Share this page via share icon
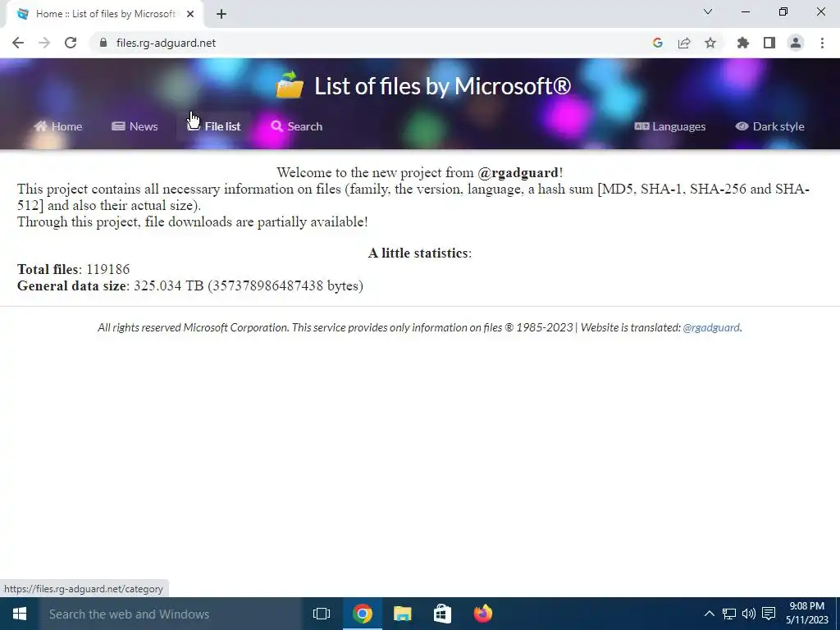This screenshot has height=630, width=840. click(x=684, y=43)
